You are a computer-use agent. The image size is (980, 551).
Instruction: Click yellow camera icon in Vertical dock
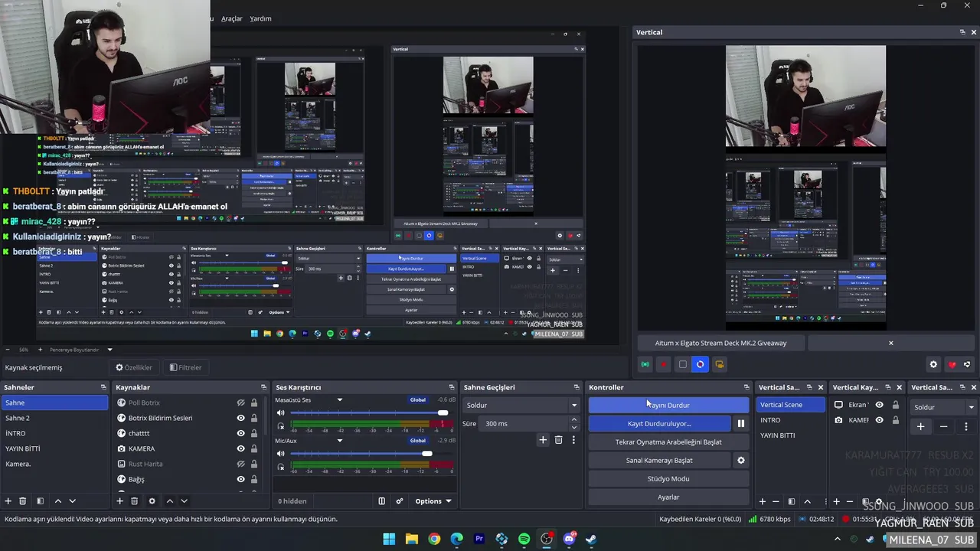(719, 364)
